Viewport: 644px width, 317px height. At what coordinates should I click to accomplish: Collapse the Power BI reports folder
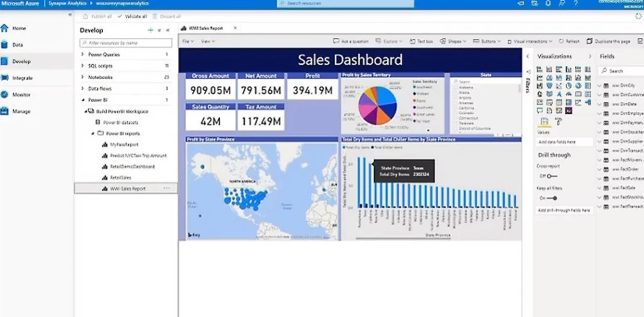(93, 133)
